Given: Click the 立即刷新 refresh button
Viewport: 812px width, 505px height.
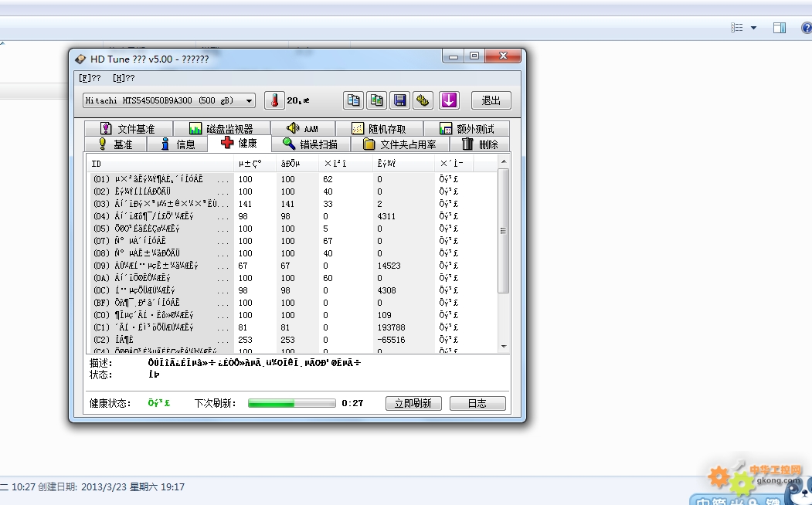Looking at the screenshot, I should point(413,403).
